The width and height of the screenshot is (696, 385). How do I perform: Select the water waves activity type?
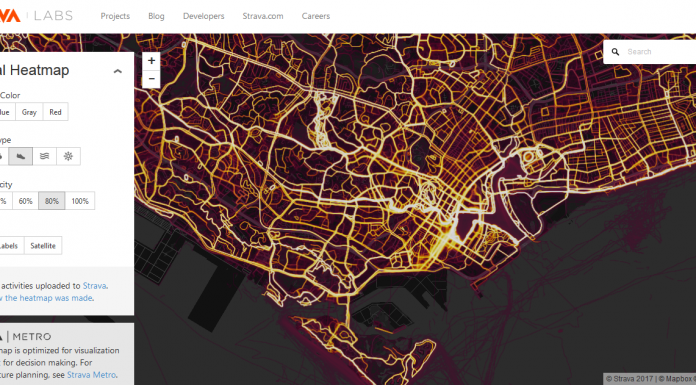click(44, 156)
